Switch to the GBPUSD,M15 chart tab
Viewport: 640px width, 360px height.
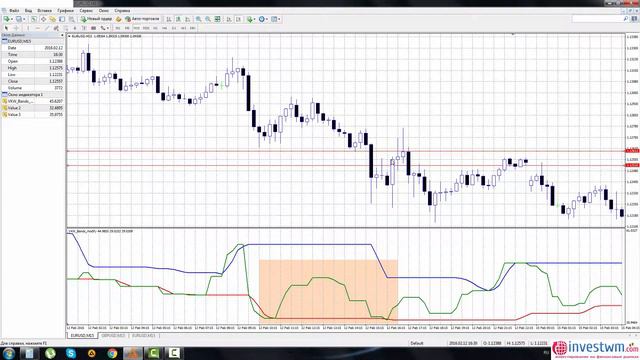(113, 336)
